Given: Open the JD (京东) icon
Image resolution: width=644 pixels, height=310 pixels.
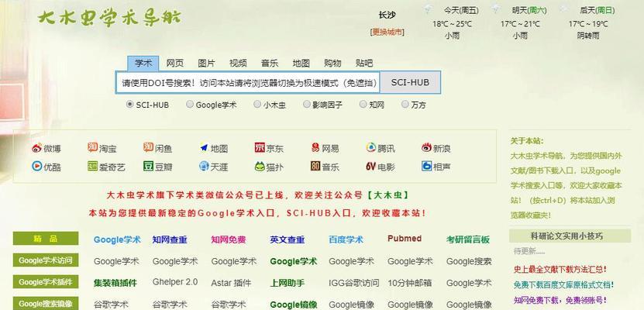Looking at the screenshot, I should pyautogui.click(x=260, y=148).
